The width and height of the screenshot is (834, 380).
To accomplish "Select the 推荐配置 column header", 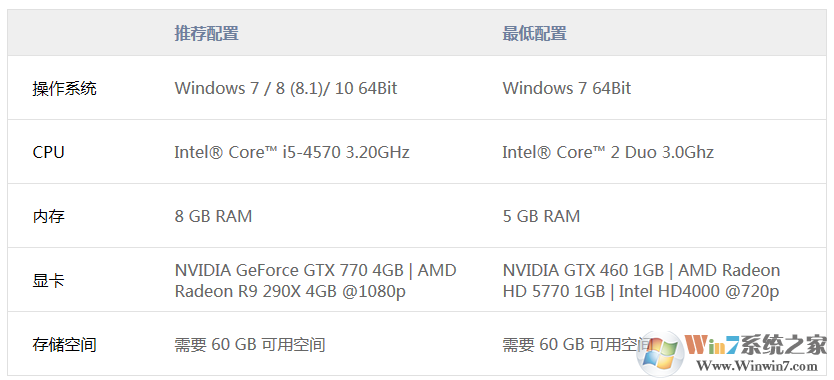I will coord(206,34).
